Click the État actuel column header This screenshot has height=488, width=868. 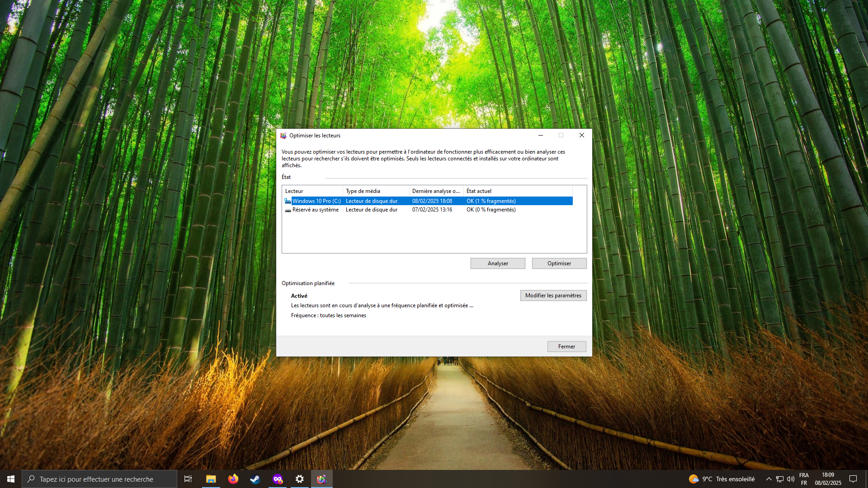[x=518, y=191]
